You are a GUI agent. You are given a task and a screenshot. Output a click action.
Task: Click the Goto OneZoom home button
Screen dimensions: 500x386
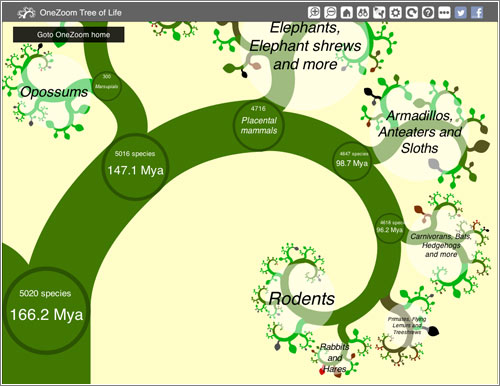[x=69, y=34]
